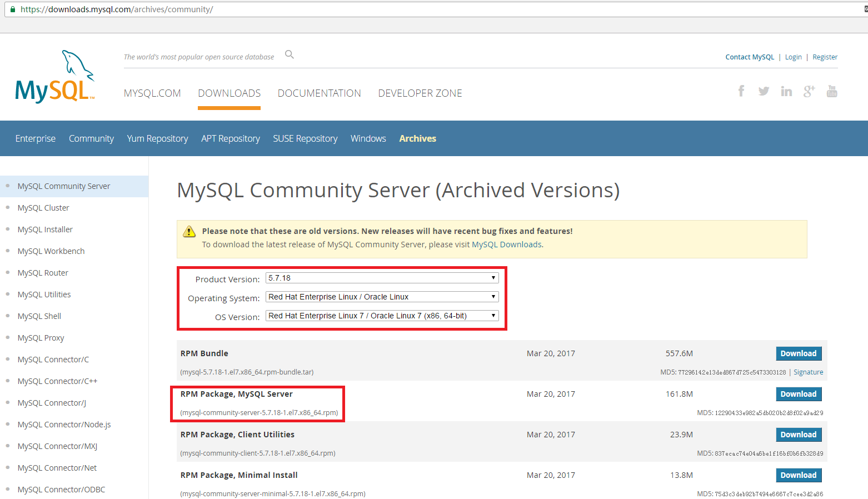The image size is (868, 499).
Task: Click mysql-5.7.18-1.el7.x86_64.rpm-bundle.tar filename
Action: 247,372
